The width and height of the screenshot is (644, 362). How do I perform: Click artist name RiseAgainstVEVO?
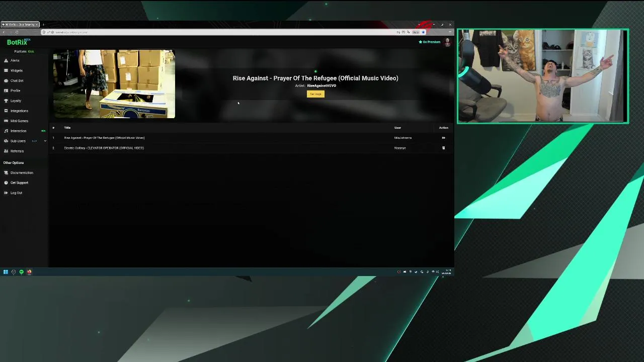321,85
